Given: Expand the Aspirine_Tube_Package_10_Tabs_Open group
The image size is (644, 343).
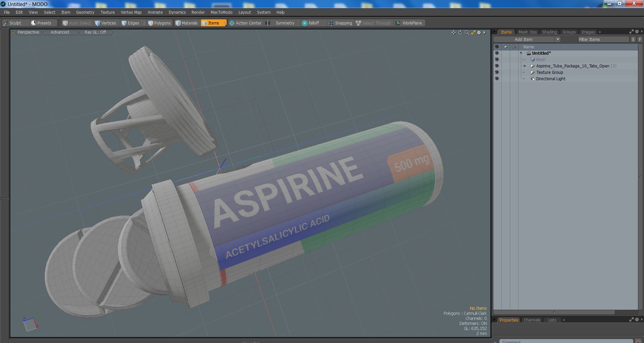Looking at the screenshot, I should click(x=525, y=66).
